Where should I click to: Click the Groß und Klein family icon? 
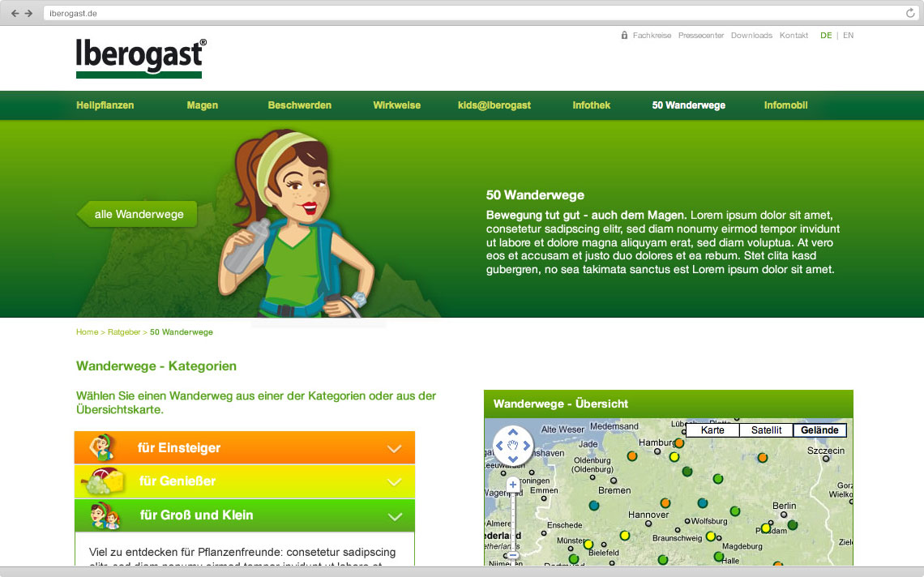105,515
